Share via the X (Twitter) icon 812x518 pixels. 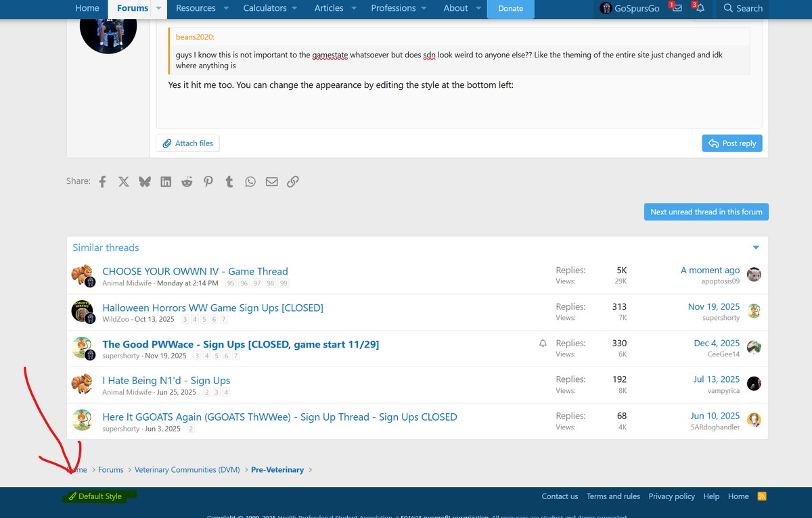point(123,182)
